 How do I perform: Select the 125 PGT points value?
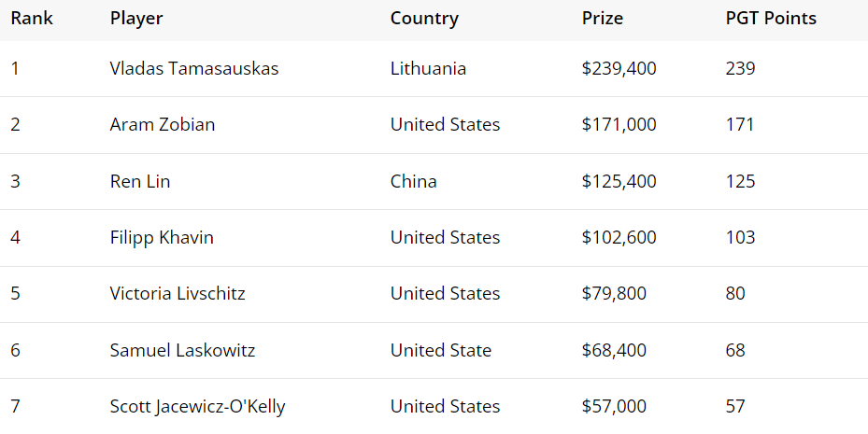coord(740,181)
